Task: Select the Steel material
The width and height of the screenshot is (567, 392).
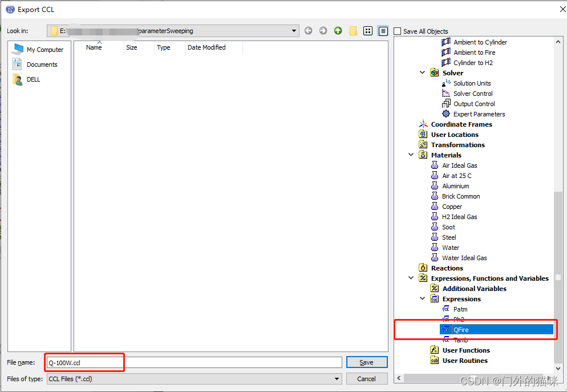Action: [449, 237]
